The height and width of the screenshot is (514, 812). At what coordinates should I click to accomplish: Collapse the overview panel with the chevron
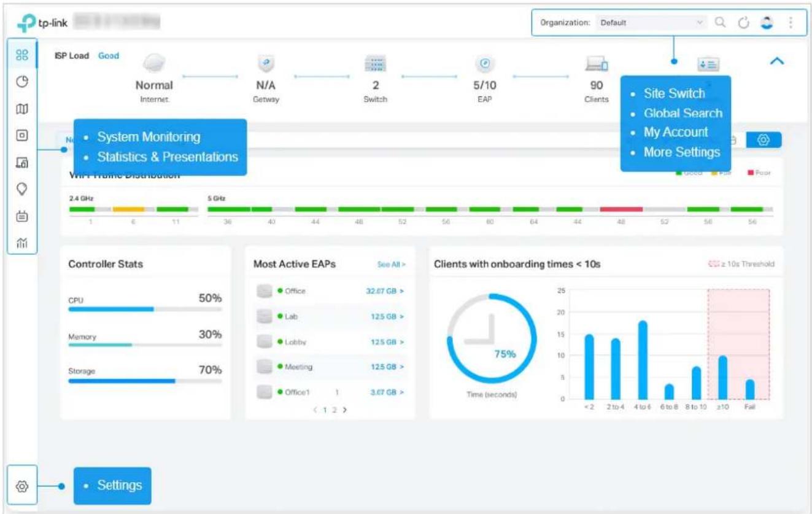tap(777, 61)
